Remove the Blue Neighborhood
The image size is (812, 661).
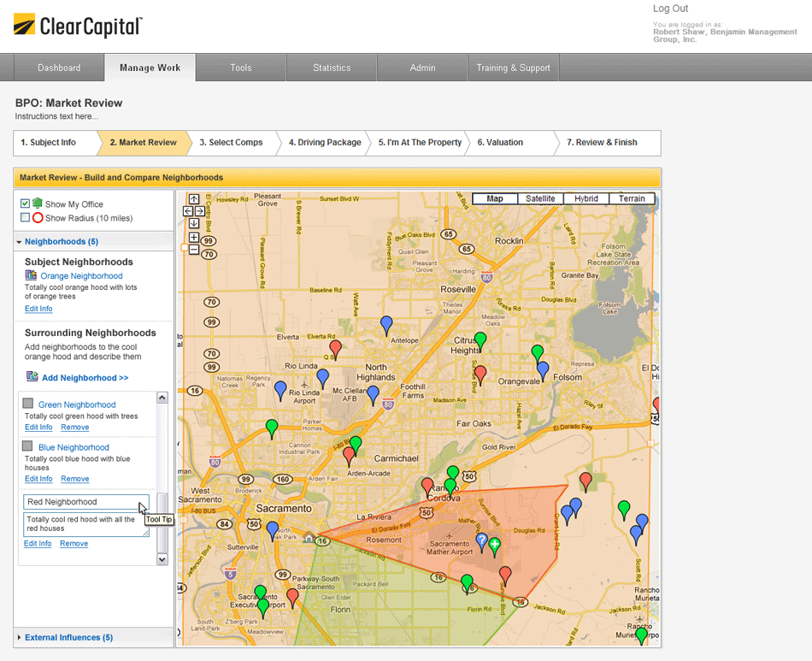tap(75, 479)
